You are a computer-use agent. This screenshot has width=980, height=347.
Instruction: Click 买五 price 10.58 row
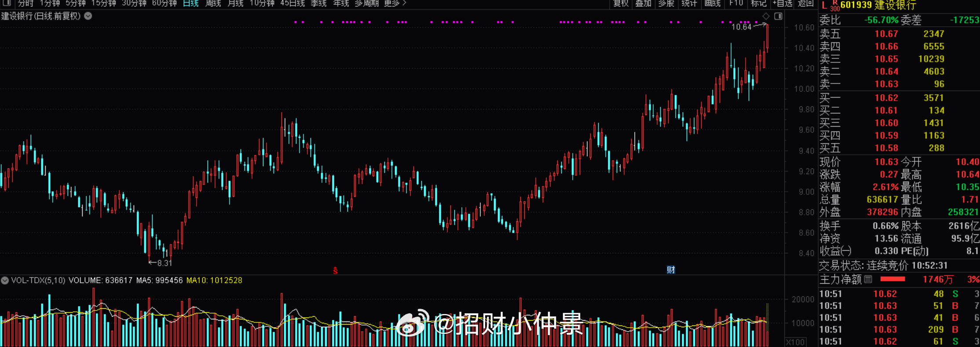click(x=899, y=148)
